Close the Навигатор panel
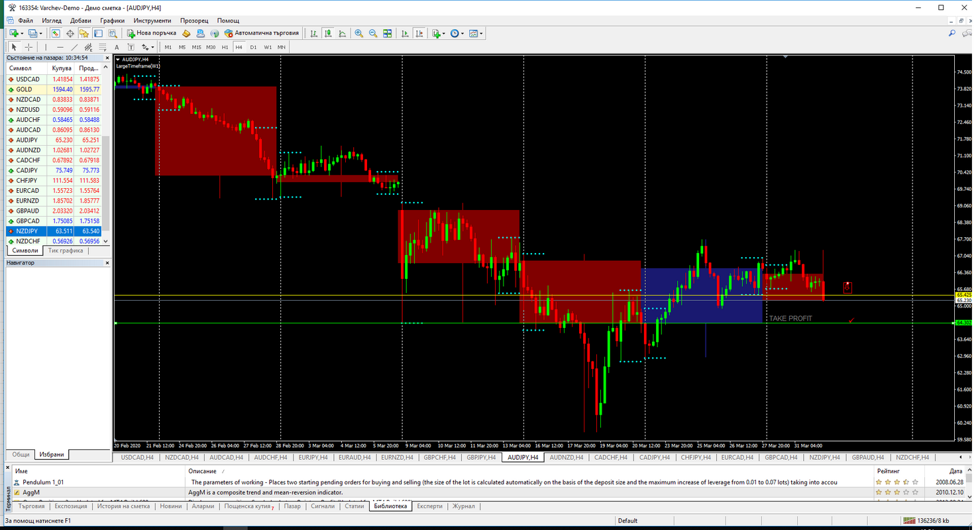This screenshot has height=530, width=980. [107, 263]
